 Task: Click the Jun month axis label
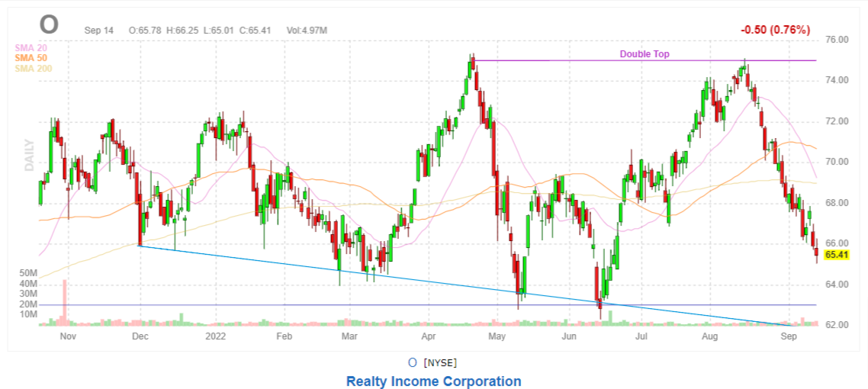pos(569,336)
